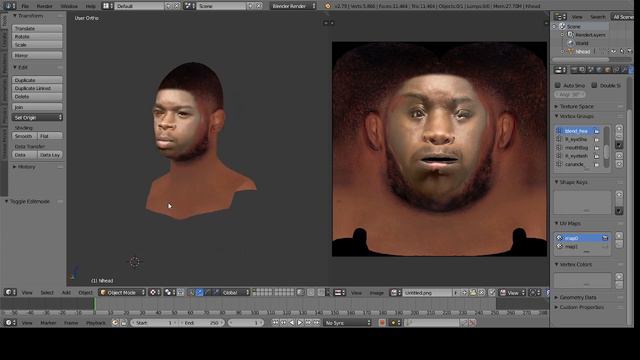Click the timeline editor type icon

[x=10, y=323]
